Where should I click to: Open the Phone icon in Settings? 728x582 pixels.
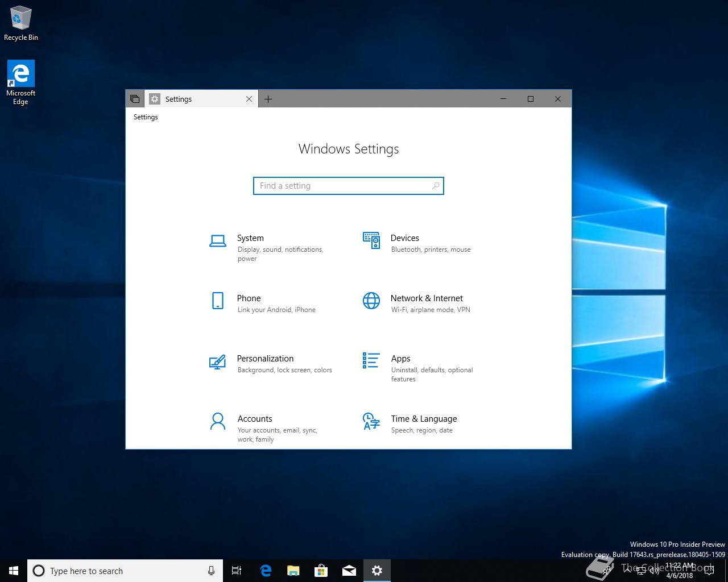217,300
